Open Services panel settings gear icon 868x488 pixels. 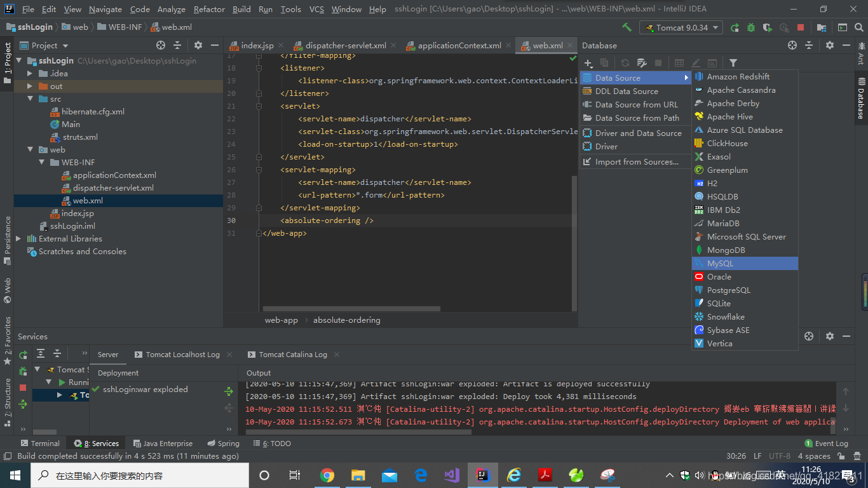830,336
